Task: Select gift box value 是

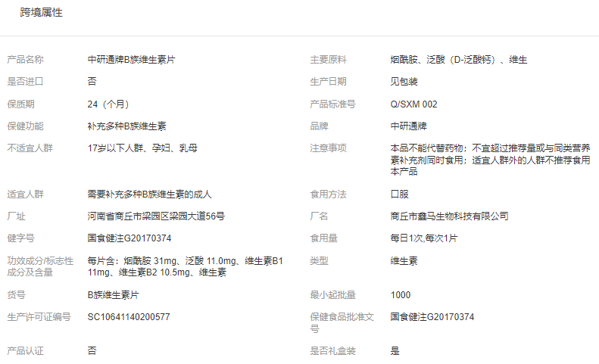Action: point(395,351)
